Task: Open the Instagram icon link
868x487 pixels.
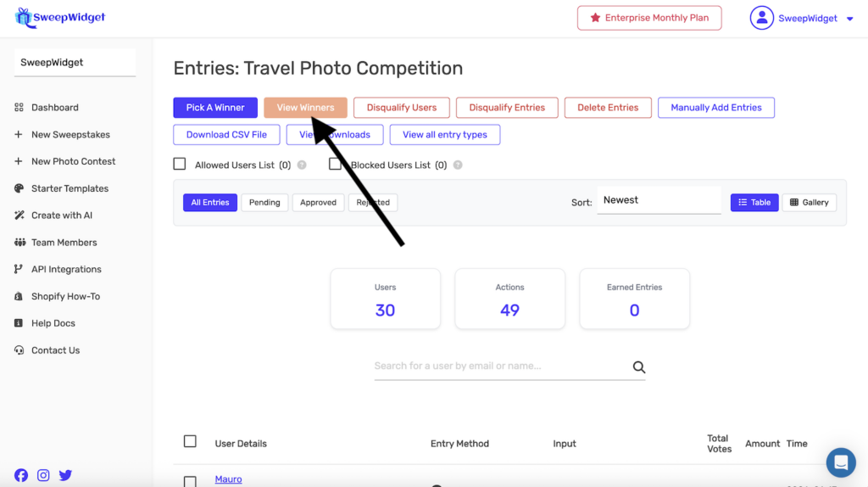Action: click(43, 475)
